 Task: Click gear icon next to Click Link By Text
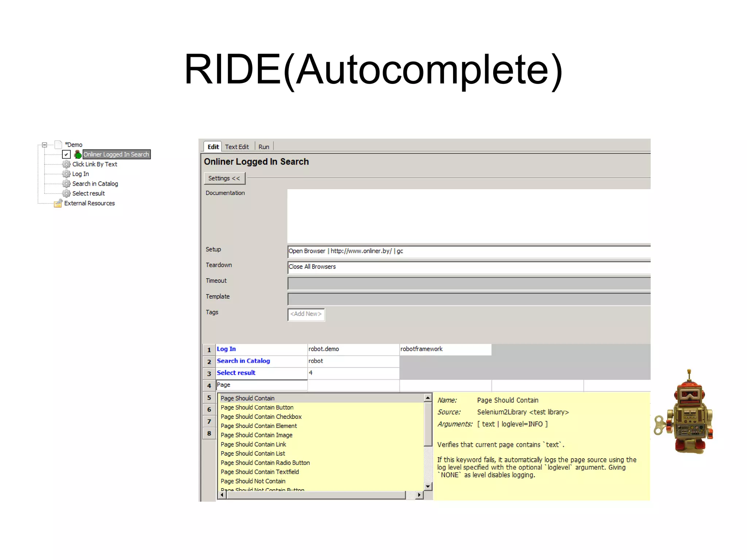(x=66, y=164)
